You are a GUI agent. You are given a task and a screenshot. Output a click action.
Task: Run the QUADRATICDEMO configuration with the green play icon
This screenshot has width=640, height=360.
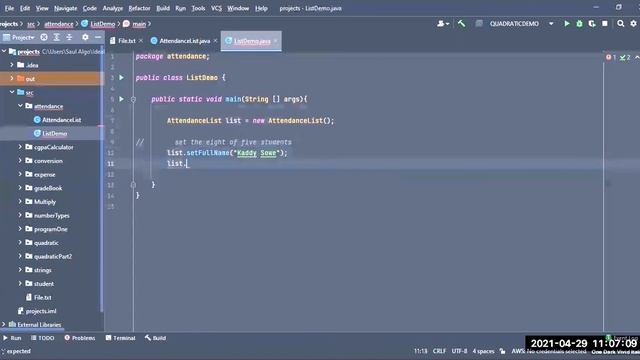(x=567, y=24)
